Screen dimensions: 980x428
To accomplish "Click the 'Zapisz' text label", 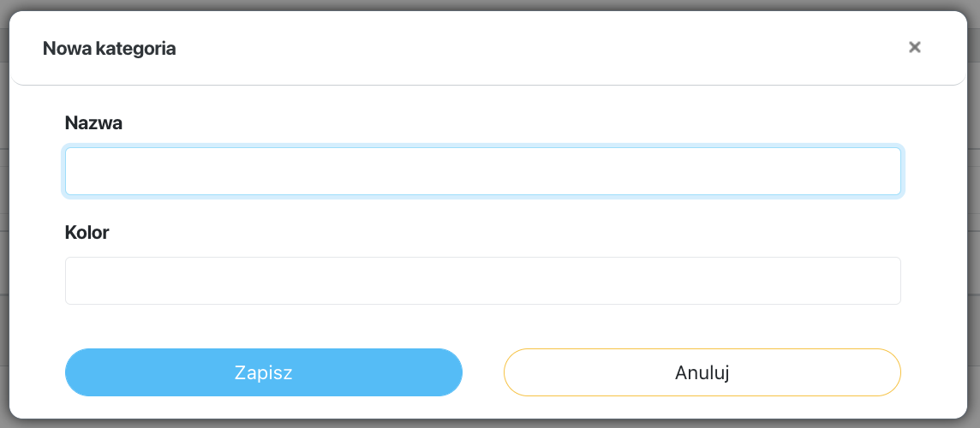I will pyautogui.click(x=264, y=372).
